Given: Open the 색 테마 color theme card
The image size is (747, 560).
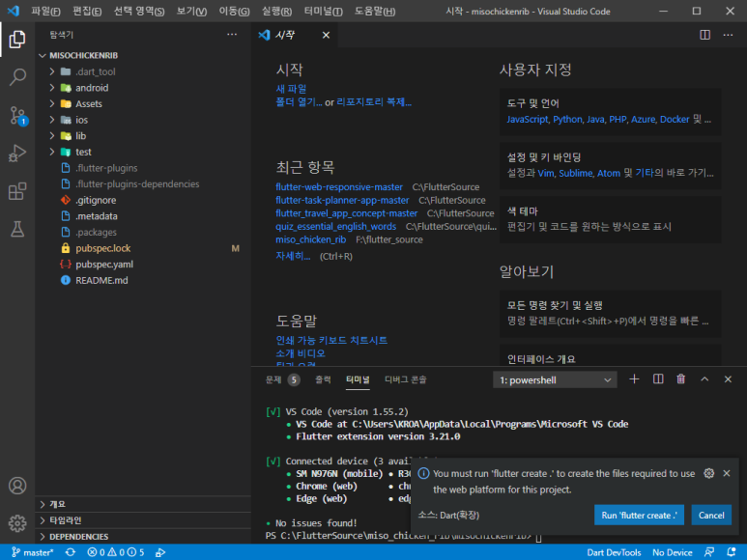Looking at the screenshot, I should 611,219.
